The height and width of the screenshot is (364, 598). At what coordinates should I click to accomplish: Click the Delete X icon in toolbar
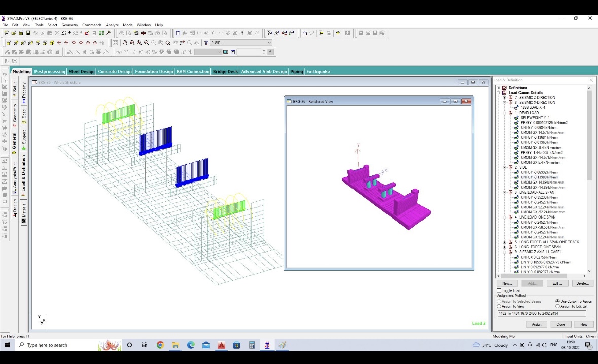(57, 33)
